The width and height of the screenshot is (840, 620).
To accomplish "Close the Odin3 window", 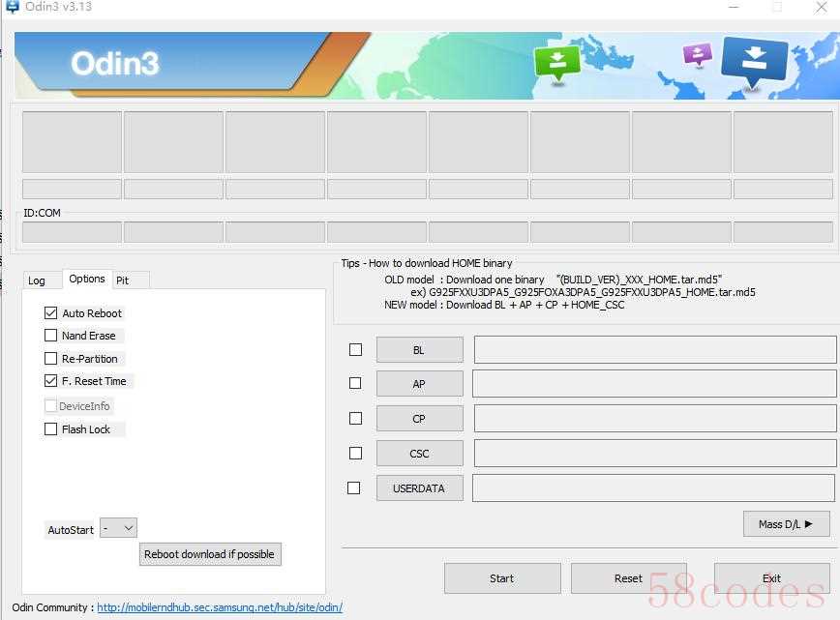I will point(821,7).
